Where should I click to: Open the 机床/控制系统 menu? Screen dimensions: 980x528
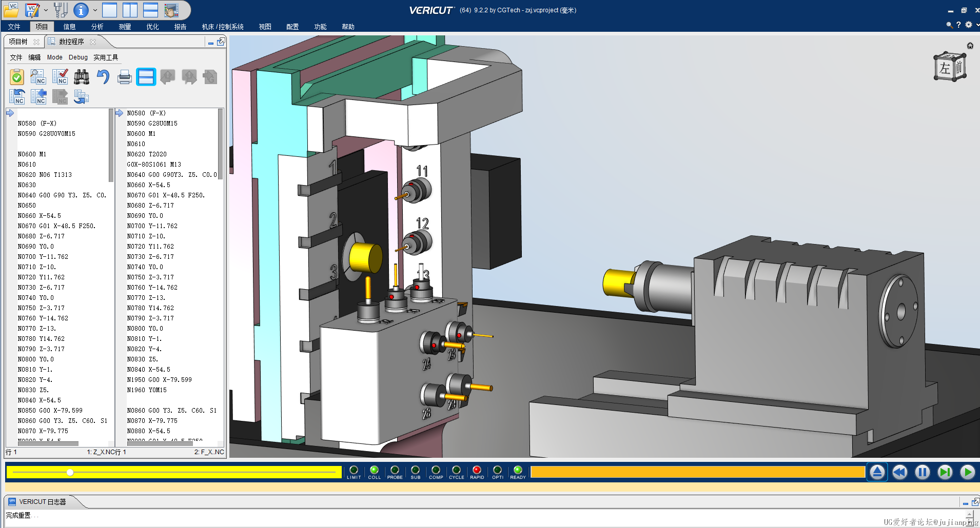[223, 27]
